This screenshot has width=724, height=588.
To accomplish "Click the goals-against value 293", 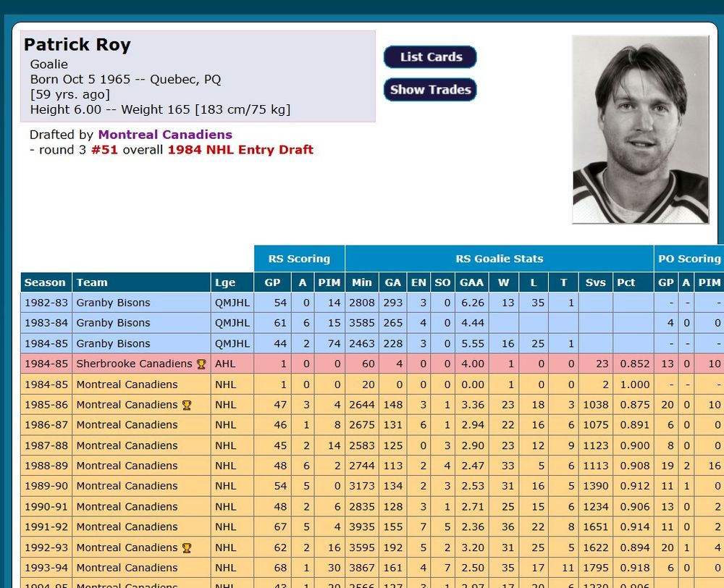I will 393,303.
